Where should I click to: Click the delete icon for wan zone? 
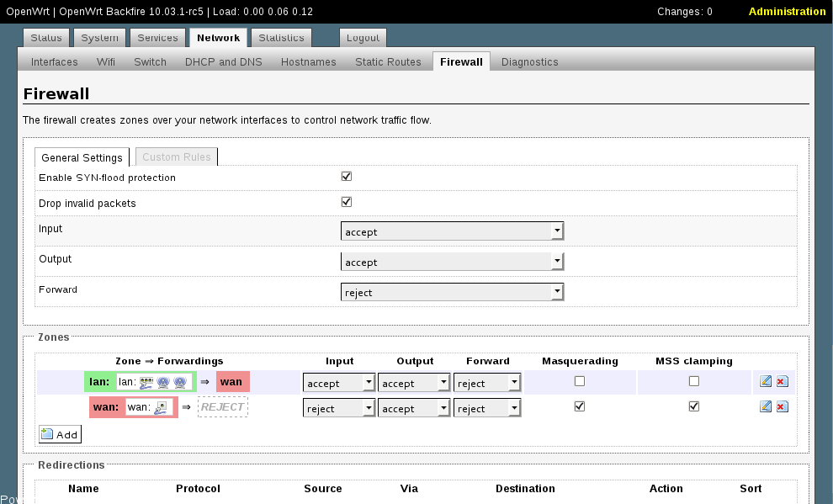click(x=782, y=406)
